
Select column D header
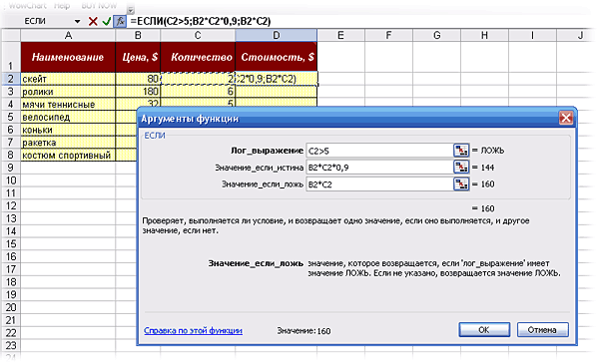pos(276,35)
